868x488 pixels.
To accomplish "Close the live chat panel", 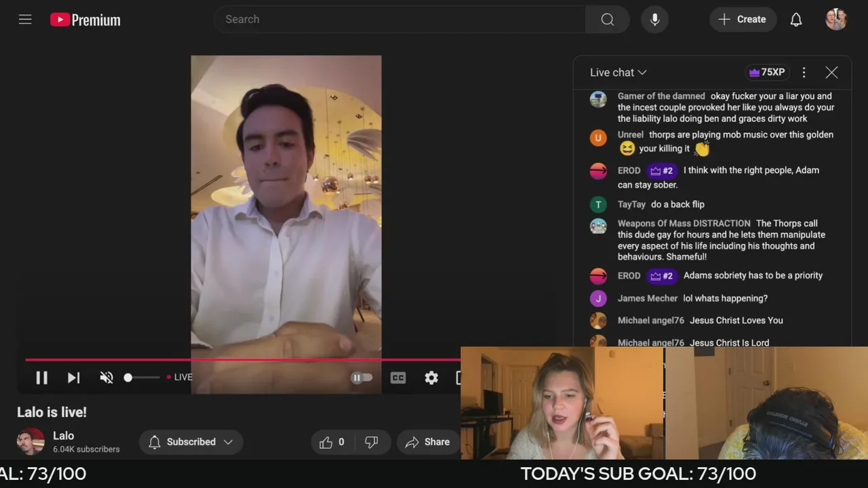I will click(x=832, y=73).
